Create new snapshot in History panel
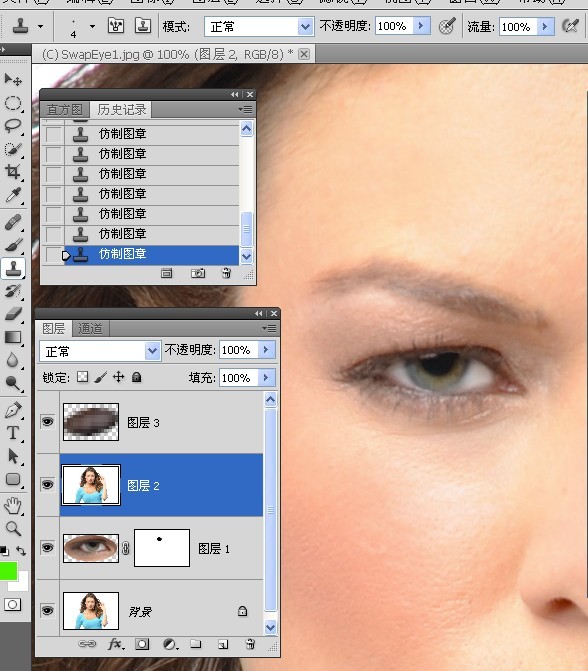Image resolution: width=588 pixels, height=671 pixels. (x=198, y=273)
